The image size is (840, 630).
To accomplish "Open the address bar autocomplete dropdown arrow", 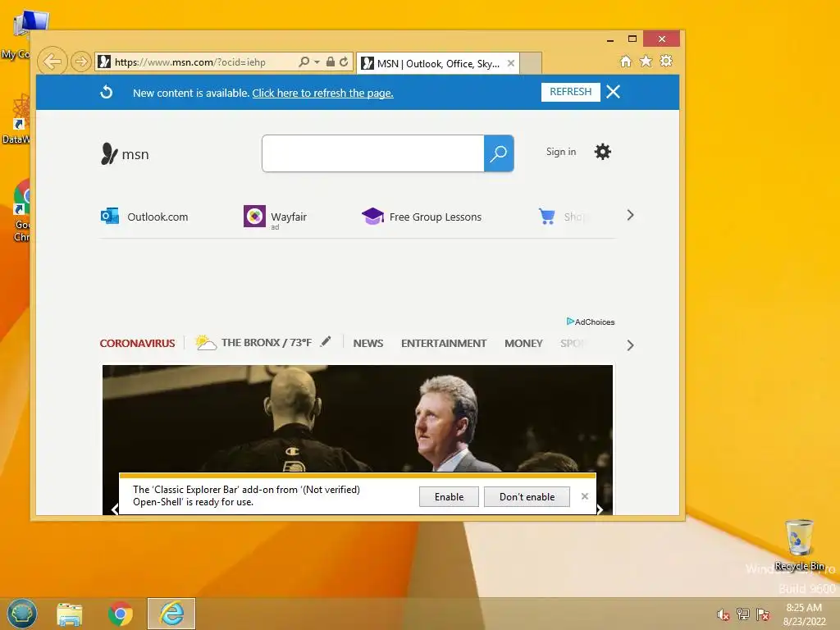I will [317, 62].
